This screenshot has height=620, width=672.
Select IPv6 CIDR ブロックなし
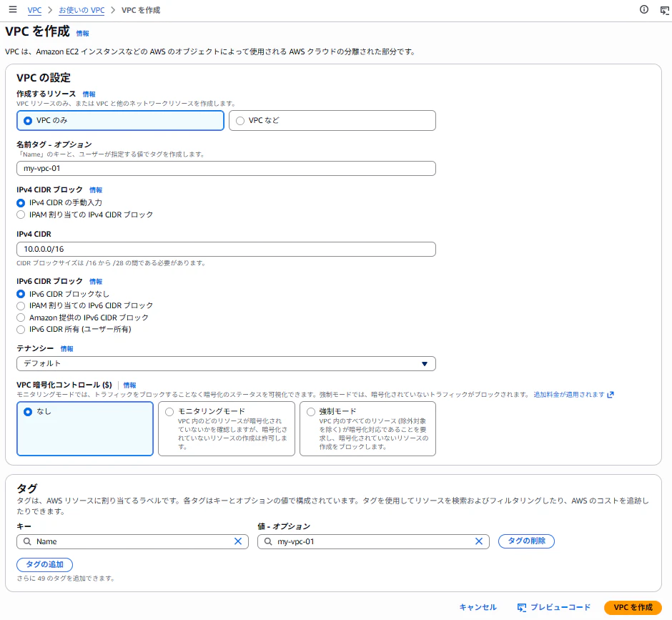tap(21, 294)
